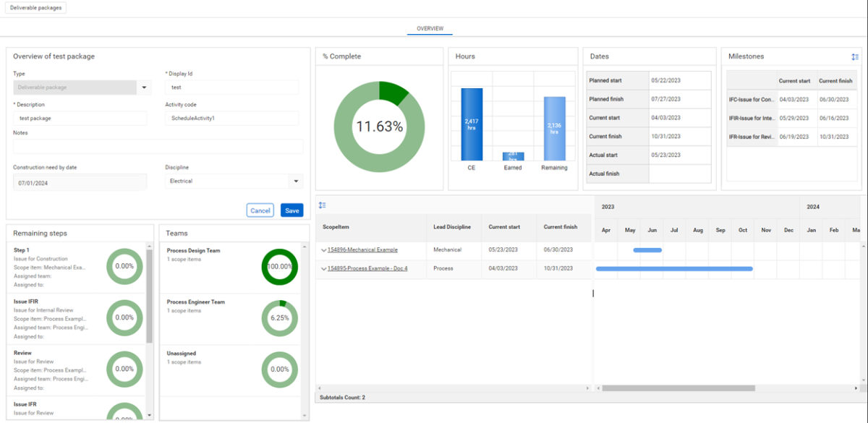This screenshot has height=423, width=868.
Task: Open the Discipline dropdown showing Electrical
Action: click(x=295, y=181)
